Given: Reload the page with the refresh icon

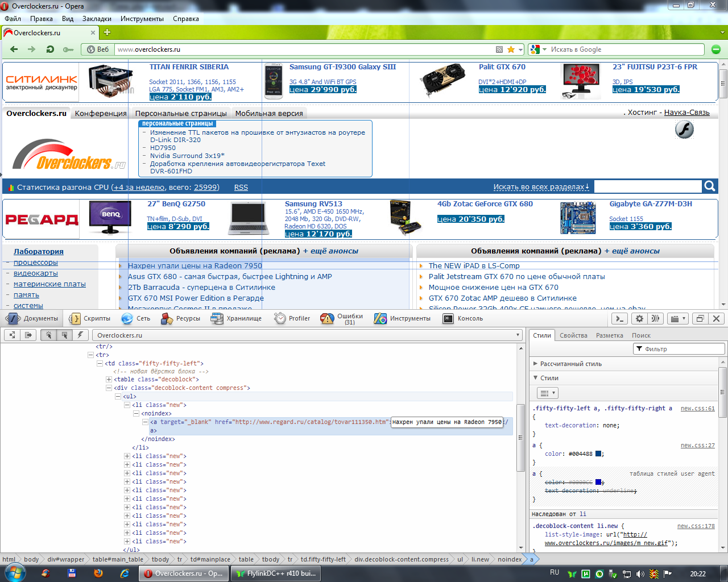Looking at the screenshot, I should pyautogui.click(x=50, y=49).
